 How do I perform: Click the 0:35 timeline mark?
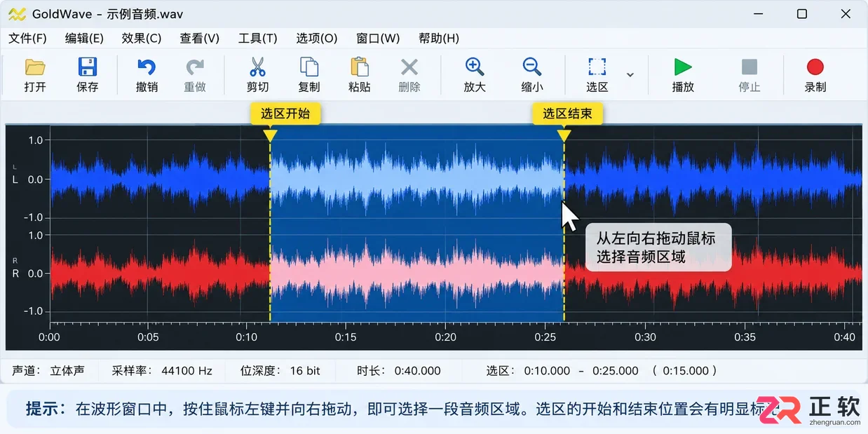pyautogui.click(x=745, y=337)
